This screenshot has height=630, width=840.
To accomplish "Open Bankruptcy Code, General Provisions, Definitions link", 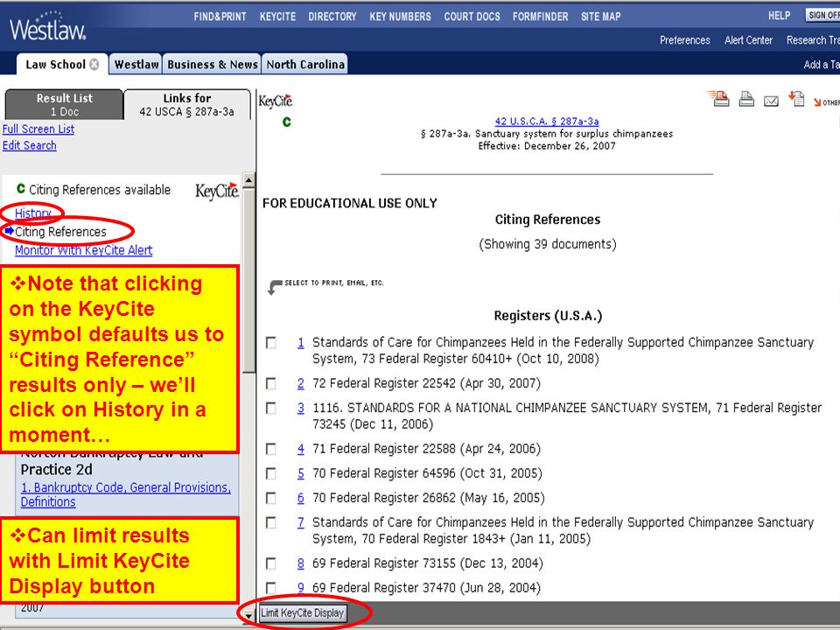I will 126,494.
